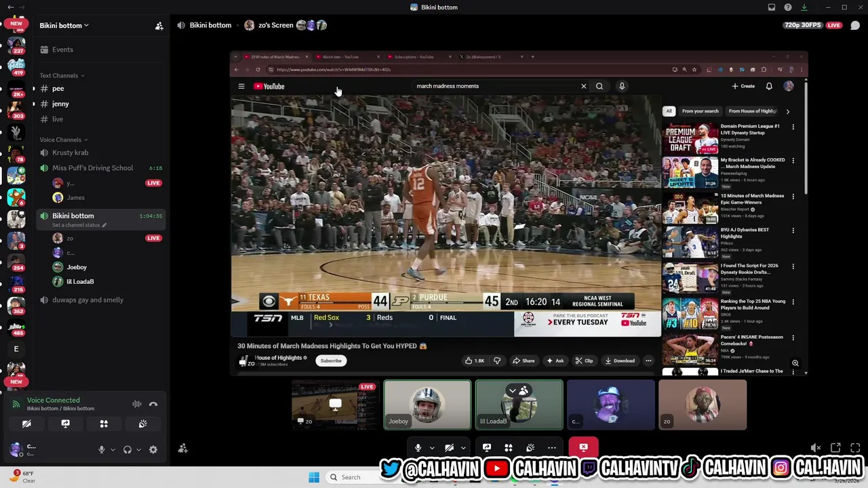Select the From your search filter chip

coord(700,111)
